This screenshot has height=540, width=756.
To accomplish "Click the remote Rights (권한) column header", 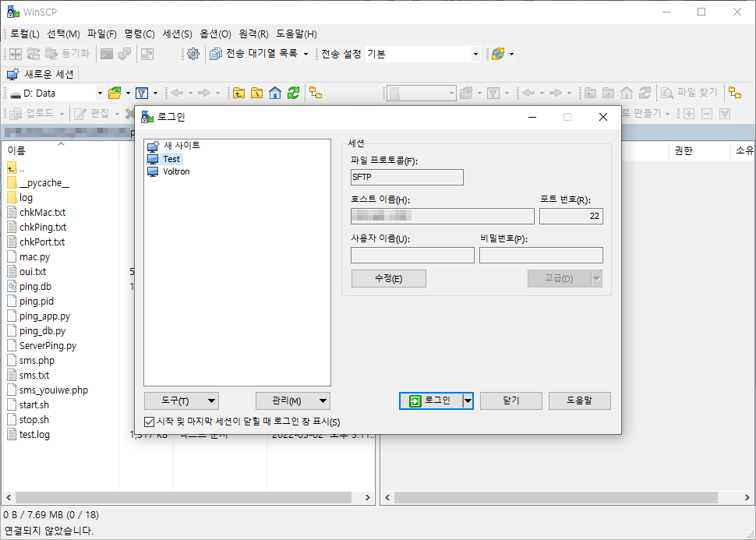I will coord(699,151).
